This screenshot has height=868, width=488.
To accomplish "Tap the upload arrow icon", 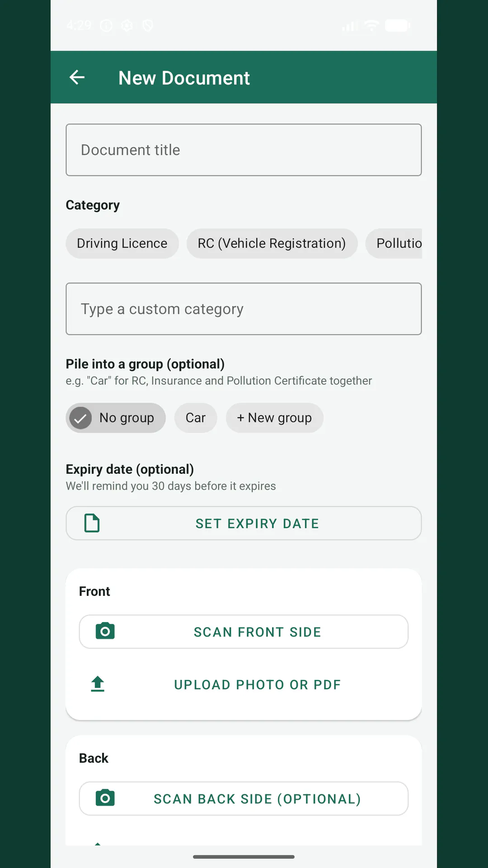I will pos(98,684).
